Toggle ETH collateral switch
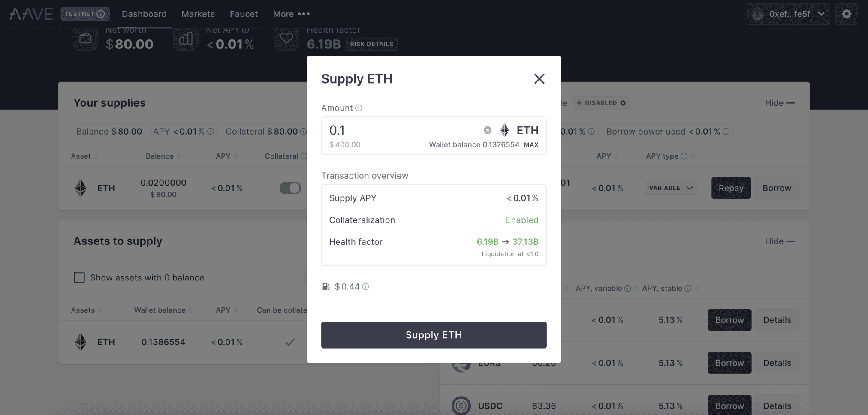Screen dimensions: 868x415 [290, 188]
